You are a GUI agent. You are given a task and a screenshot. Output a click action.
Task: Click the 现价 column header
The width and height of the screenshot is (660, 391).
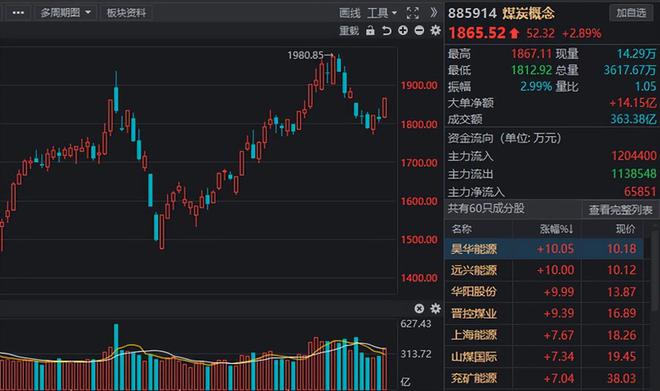point(625,229)
